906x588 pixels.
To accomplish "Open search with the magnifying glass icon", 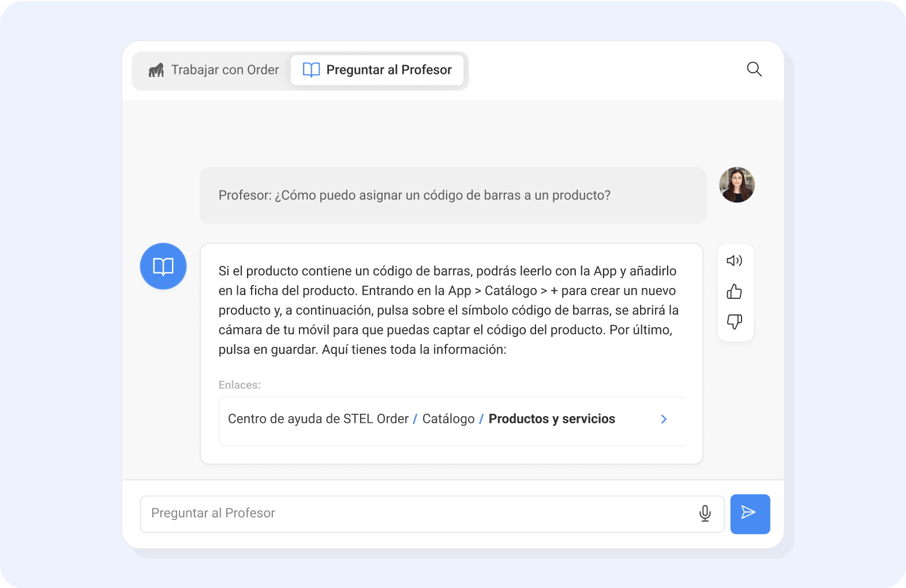I will coord(754,69).
